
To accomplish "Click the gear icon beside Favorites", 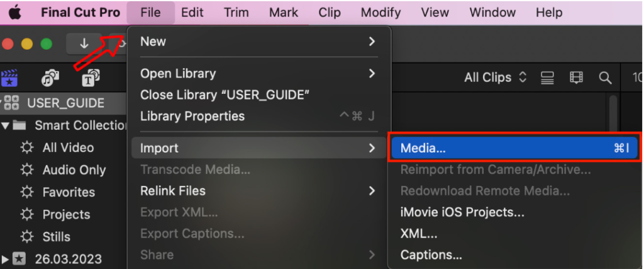I will coord(26,192).
